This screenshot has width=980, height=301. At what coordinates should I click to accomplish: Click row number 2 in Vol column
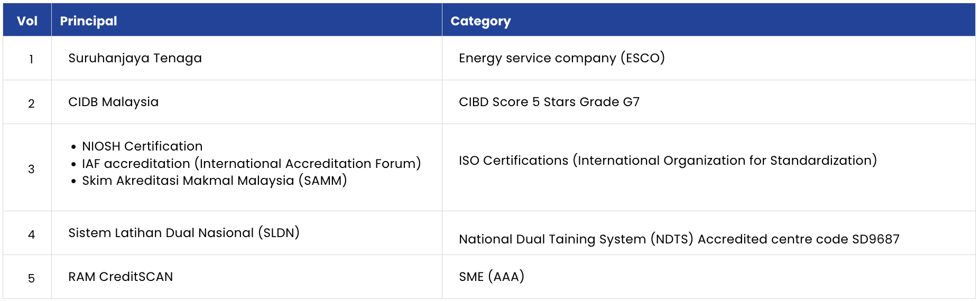pyautogui.click(x=31, y=104)
